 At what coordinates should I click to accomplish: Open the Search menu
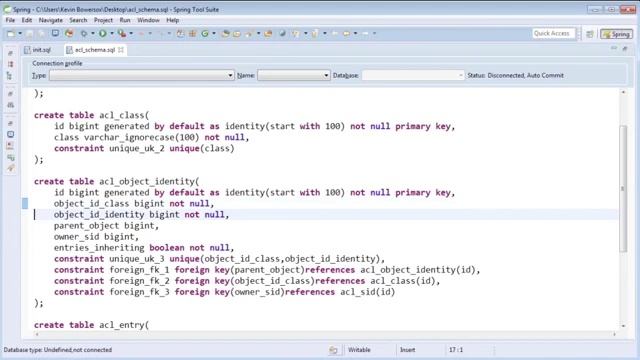(x=78, y=20)
